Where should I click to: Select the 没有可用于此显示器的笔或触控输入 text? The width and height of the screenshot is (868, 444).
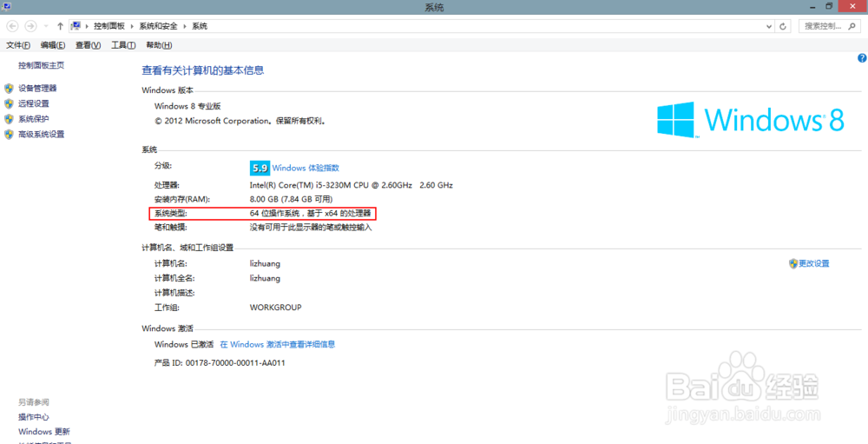pyautogui.click(x=311, y=228)
